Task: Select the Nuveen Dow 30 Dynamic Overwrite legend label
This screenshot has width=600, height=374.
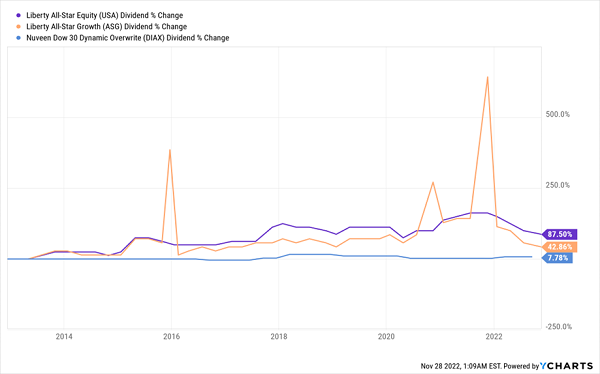Action: [x=127, y=38]
